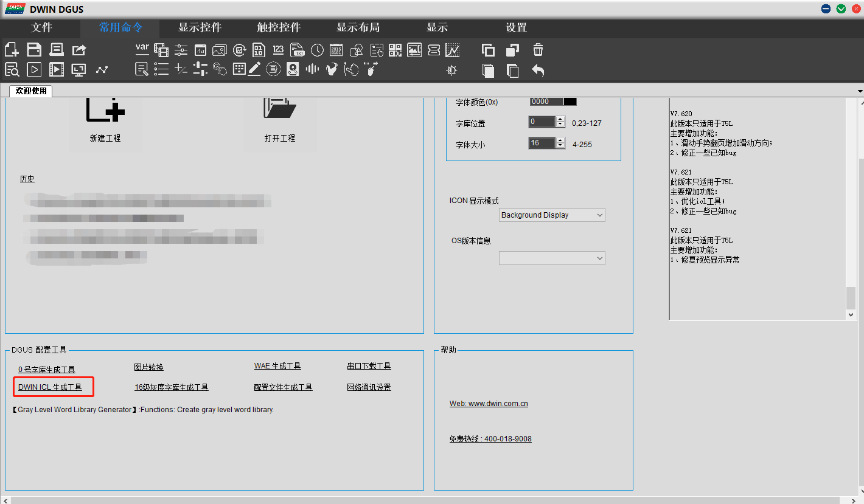Click the 'var' variable icon
This screenshot has height=504, width=864.
[x=142, y=49]
